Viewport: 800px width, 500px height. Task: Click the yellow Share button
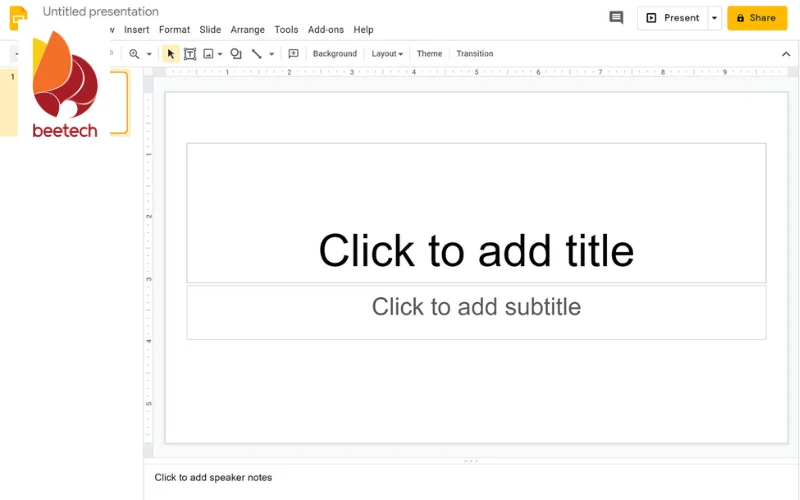point(756,18)
